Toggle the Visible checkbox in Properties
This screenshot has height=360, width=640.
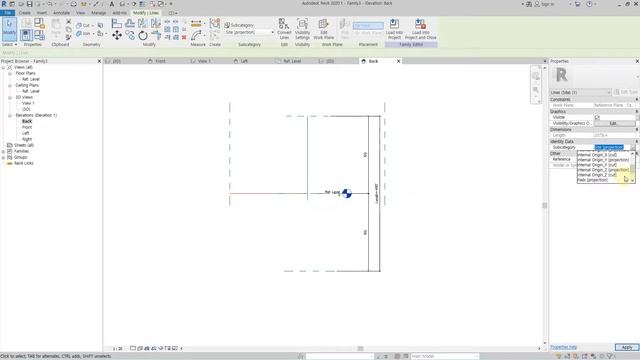coord(597,117)
